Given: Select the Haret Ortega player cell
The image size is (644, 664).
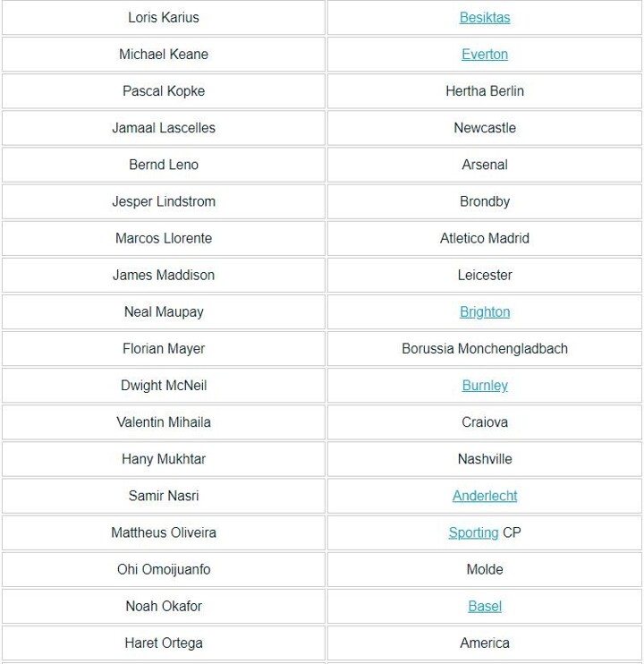Looking at the screenshot, I should (x=164, y=643).
